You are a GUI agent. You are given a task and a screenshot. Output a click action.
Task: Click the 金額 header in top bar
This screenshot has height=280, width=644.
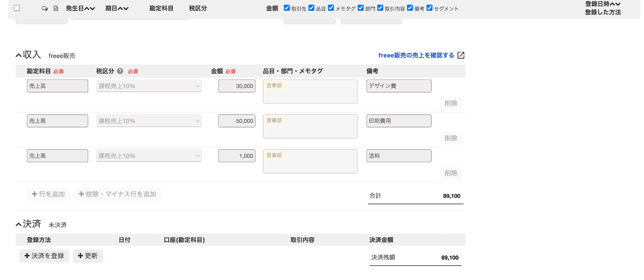pyautogui.click(x=272, y=8)
